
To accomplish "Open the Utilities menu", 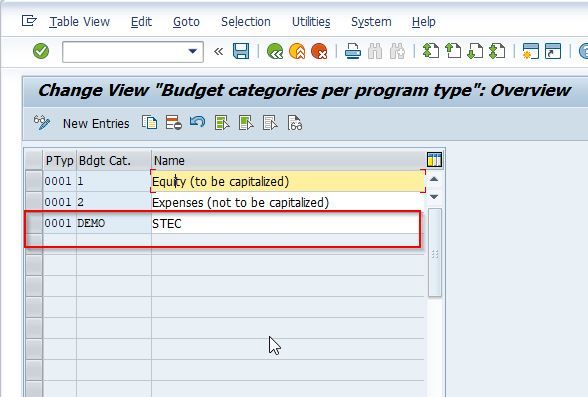I will point(311,22).
